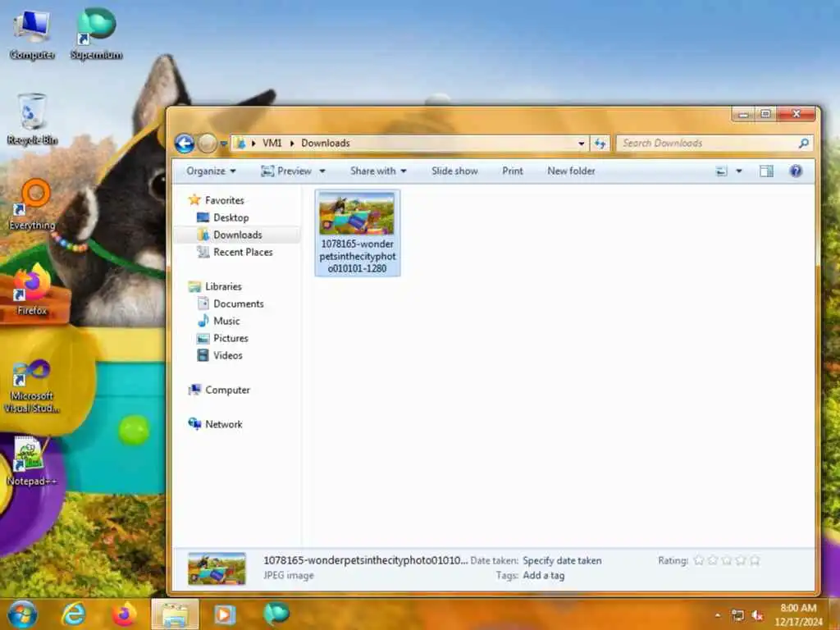
Task: Click the muted volume tray icon
Action: [x=757, y=615]
